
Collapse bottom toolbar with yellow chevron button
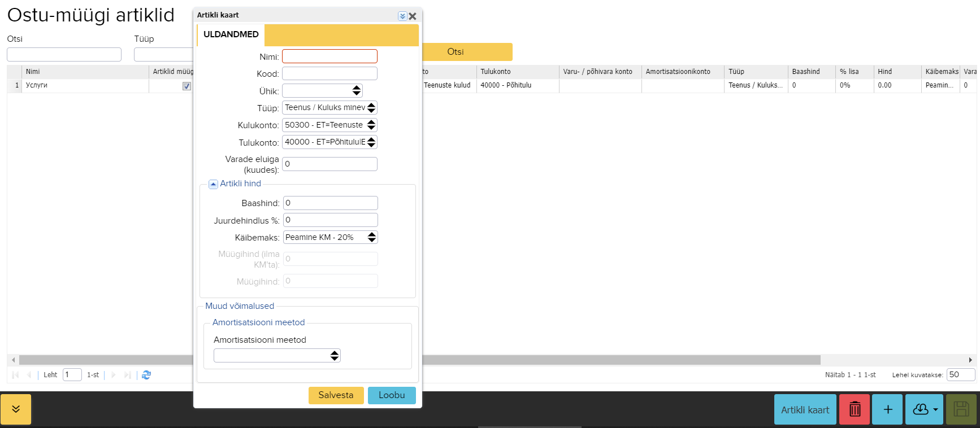coord(16,409)
